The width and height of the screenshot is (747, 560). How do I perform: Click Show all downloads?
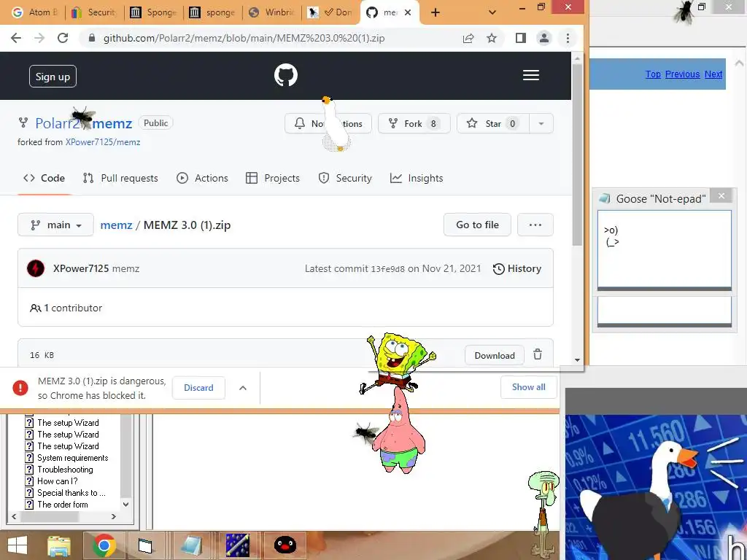click(529, 387)
